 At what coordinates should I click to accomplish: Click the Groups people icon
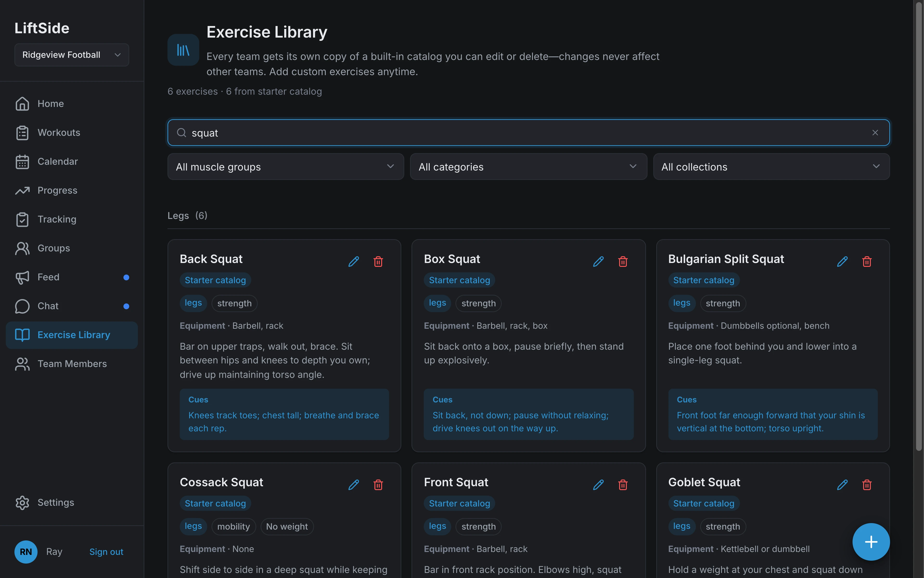22,248
